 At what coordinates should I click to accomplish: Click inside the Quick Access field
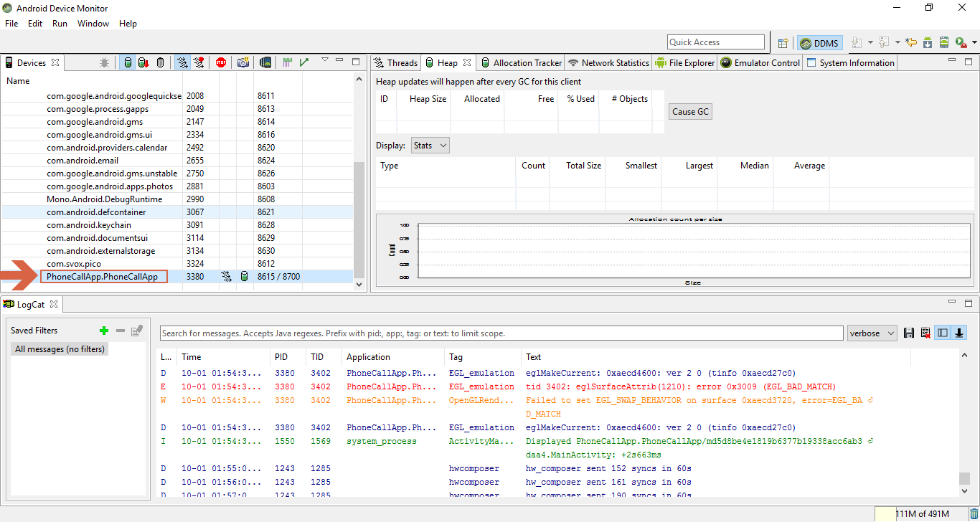tap(716, 42)
